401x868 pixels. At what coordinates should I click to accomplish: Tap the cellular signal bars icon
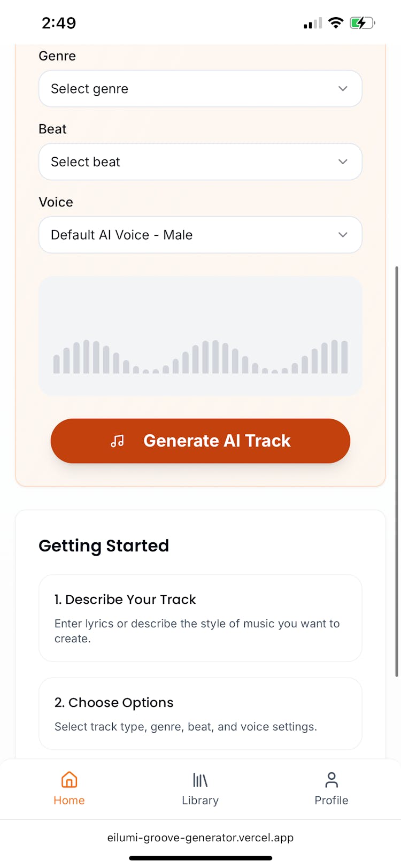313,24
